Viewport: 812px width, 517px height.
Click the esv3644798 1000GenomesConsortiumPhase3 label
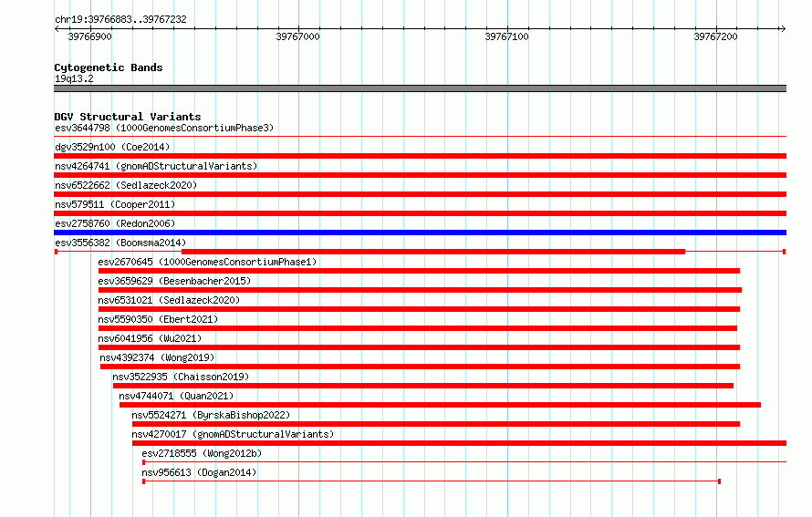click(164, 128)
